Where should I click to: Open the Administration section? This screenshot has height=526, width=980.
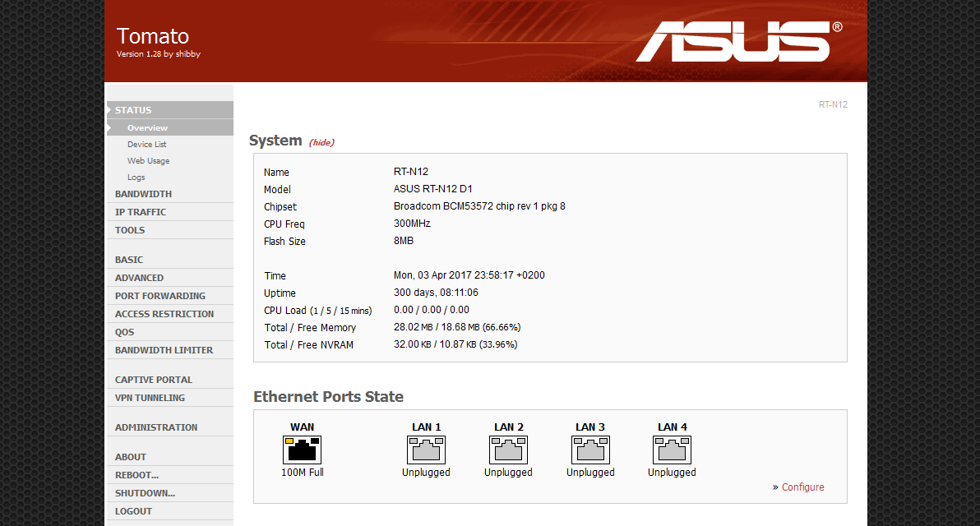coord(156,427)
